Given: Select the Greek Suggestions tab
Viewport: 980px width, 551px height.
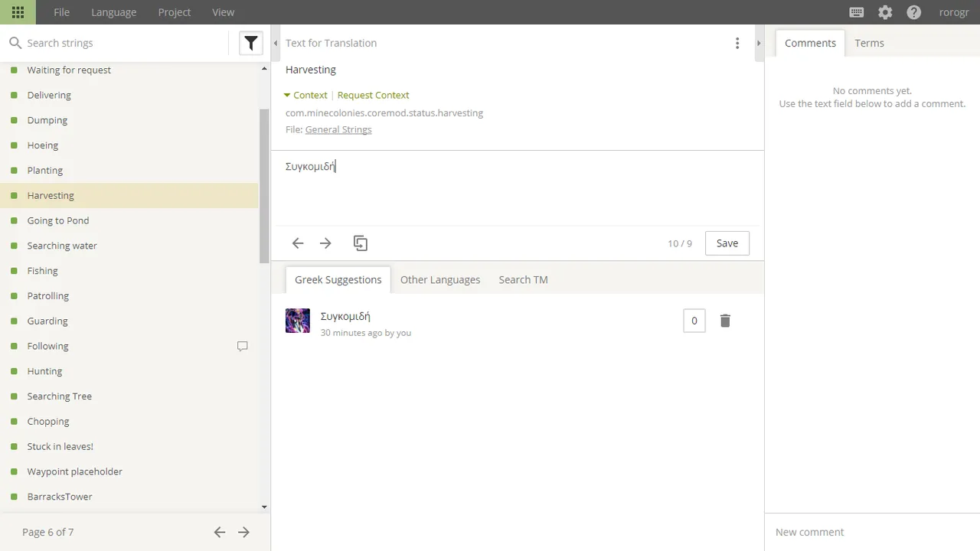Looking at the screenshot, I should click(x=338, y=279).
